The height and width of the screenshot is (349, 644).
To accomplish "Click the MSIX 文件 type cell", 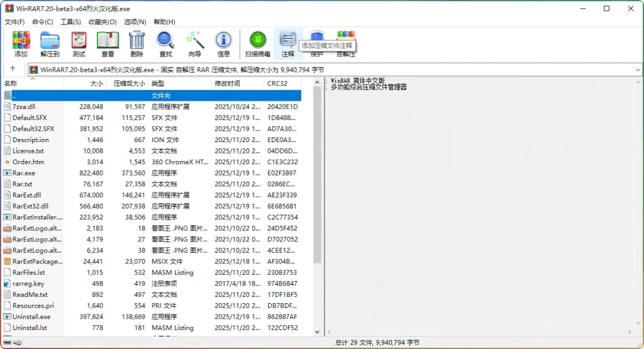I will point(167,261).
